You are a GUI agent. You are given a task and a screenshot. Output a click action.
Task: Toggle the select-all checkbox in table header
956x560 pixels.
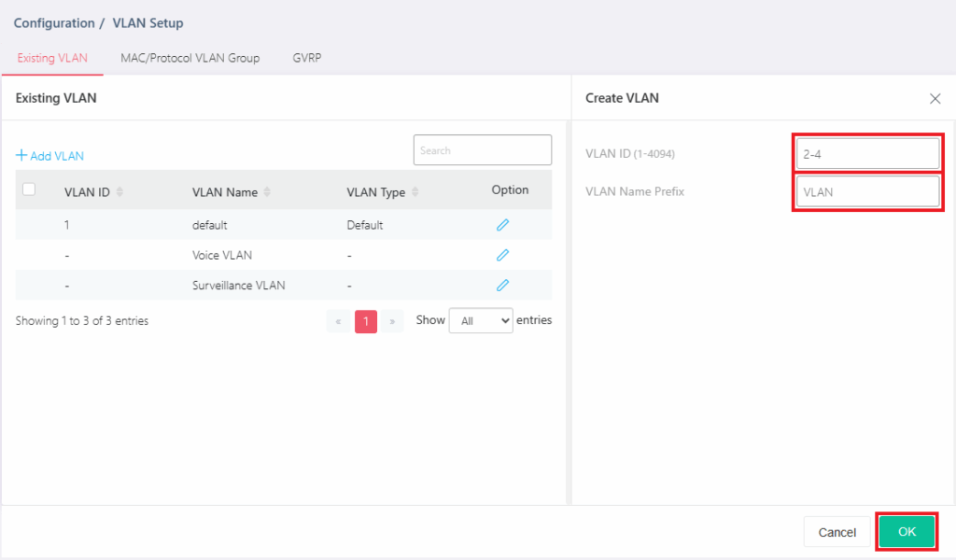[x=29, y=189]
